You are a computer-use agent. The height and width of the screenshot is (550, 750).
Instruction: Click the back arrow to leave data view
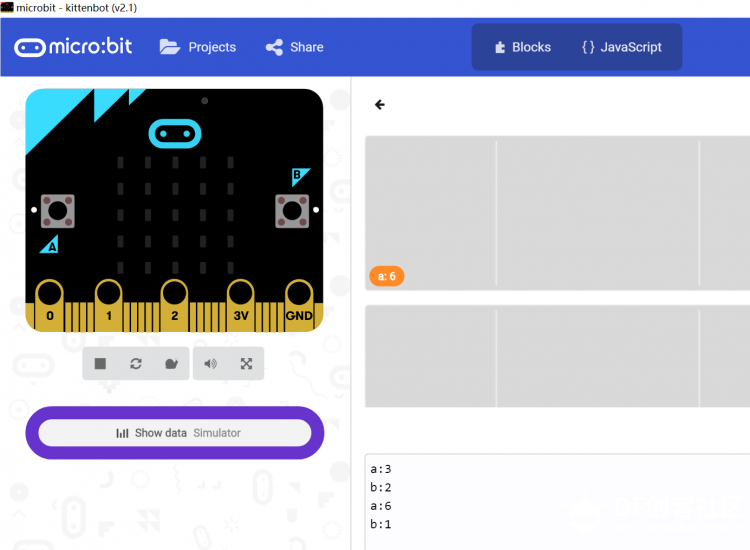tap(380, 105)
